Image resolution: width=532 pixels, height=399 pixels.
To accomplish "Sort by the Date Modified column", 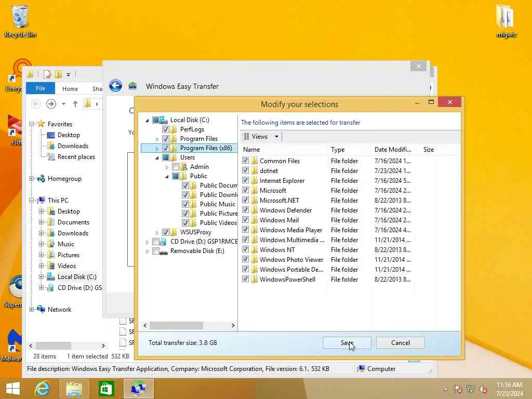I will click(x=393, y=149).
